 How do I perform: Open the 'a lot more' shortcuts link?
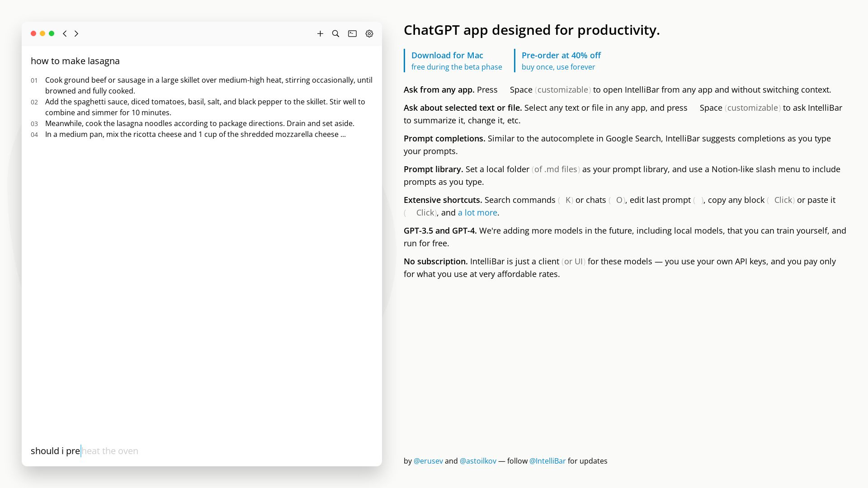tap(477, 212)
